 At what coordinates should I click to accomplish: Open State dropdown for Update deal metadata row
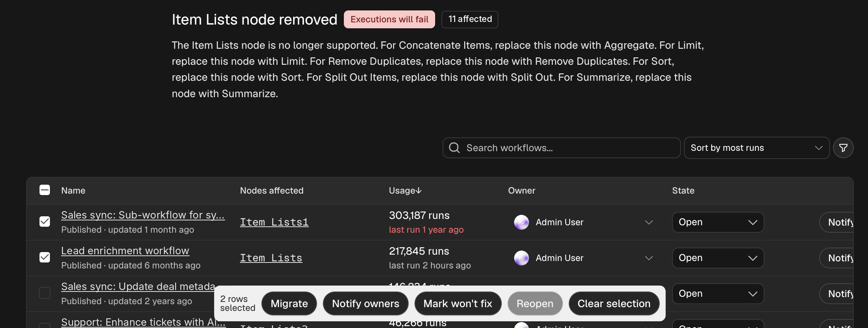pos(718,294)
